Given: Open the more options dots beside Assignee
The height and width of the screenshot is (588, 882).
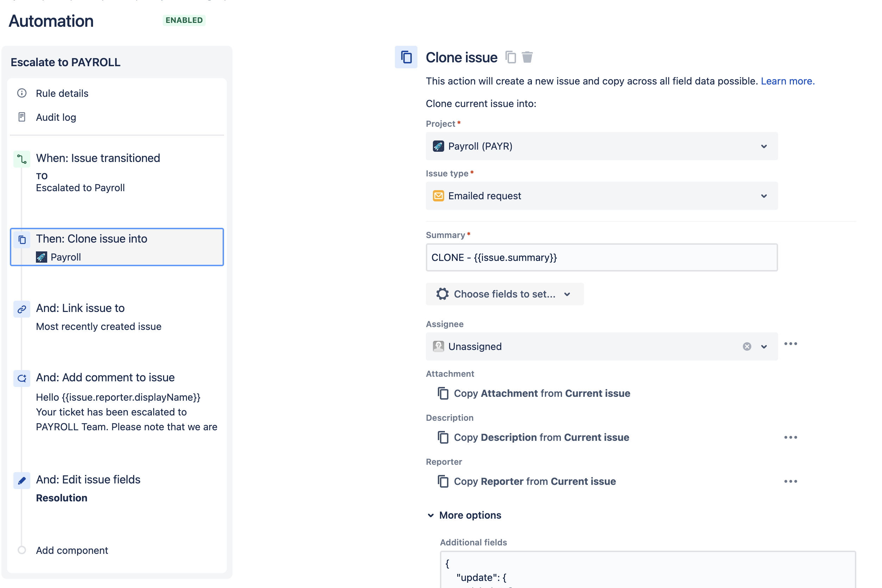Looking at the screenshot, I should [x=790, y=344].
